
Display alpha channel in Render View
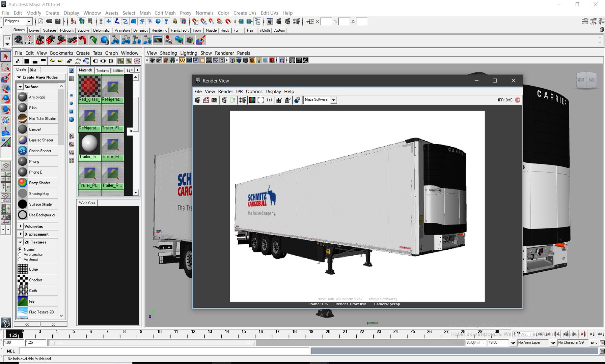pyautogui.click(x=260, y=100)
